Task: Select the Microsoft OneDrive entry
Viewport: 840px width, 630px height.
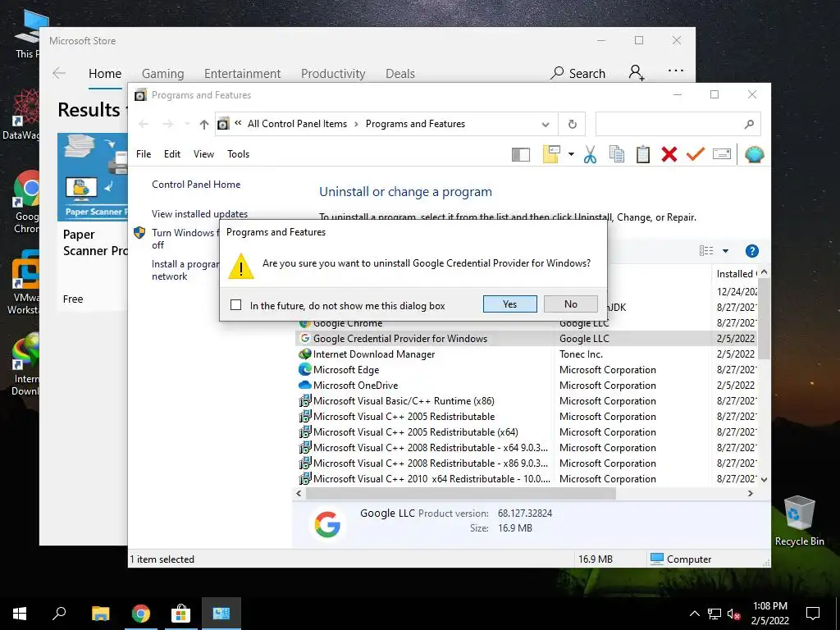Action: (x=355, y=386)
